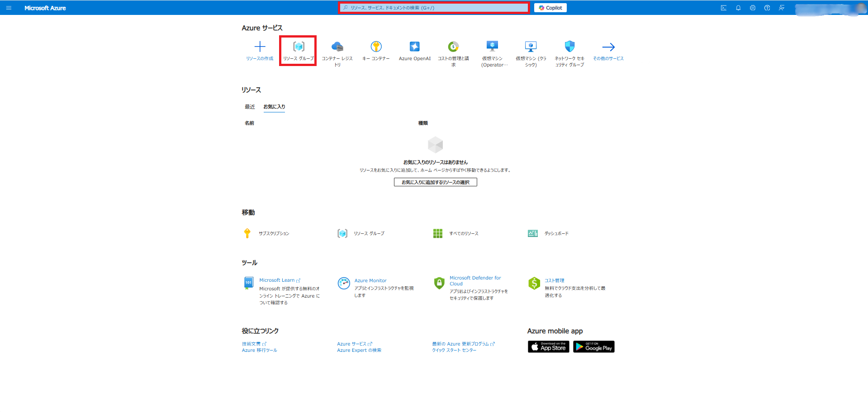Click その他のサービス arrow

coord(608,47)
